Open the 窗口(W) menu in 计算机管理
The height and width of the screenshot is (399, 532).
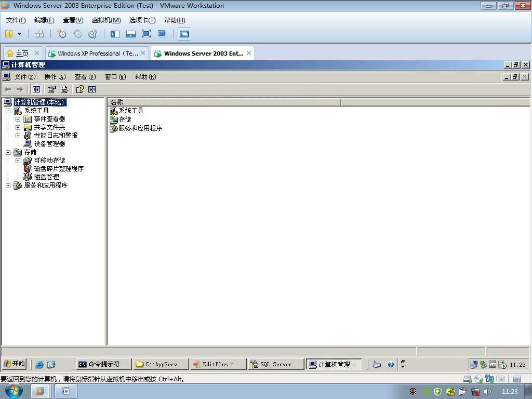coord(115,77)
